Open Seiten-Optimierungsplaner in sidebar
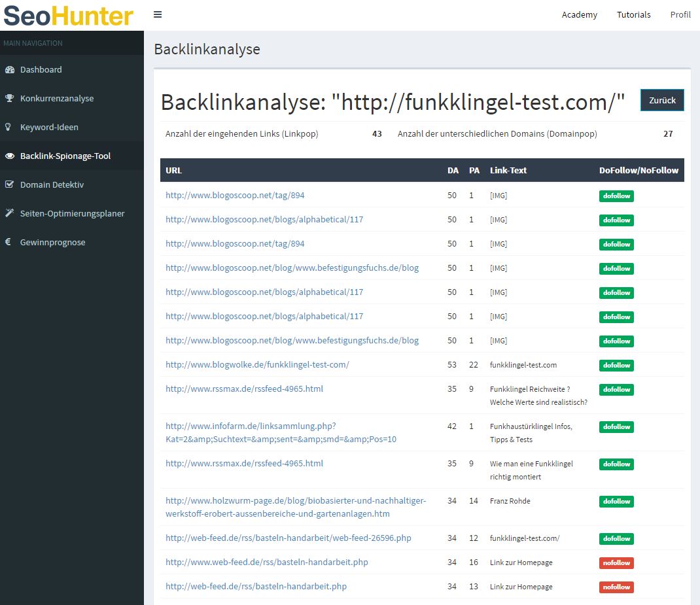Image resolution: width=700 pixels, height=605 pixels. point(72,213)
